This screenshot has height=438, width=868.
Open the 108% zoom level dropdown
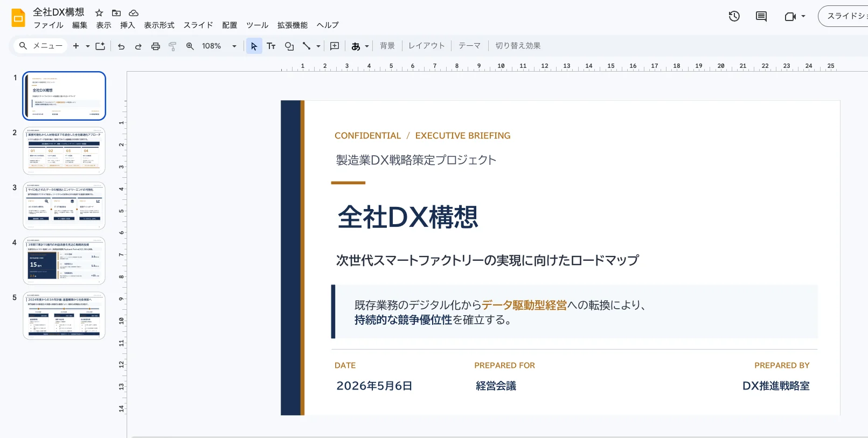[x=219, y=46]
